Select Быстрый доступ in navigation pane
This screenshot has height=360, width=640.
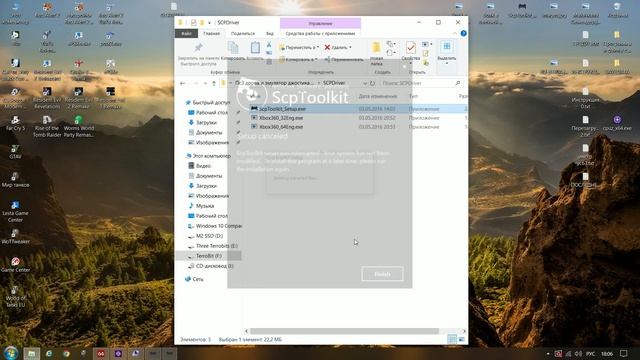click(x=208, y=103)
